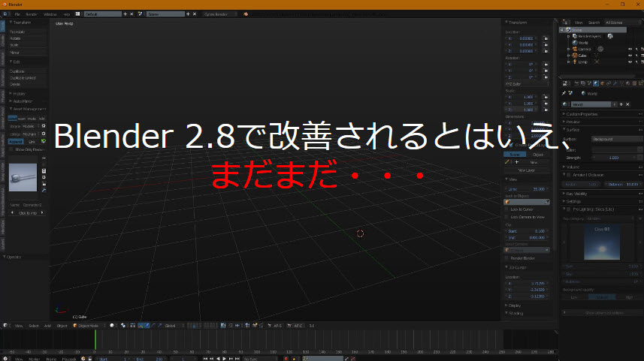Click the Lens value field
The width and height of the screenshot is (644, 361).
coord(527,189)
